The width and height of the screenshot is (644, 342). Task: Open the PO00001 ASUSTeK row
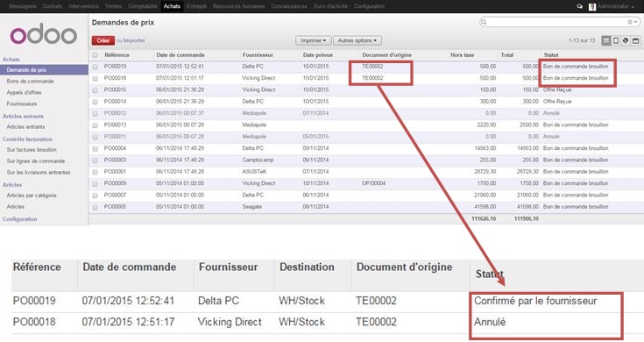click(x=366, y=172)
